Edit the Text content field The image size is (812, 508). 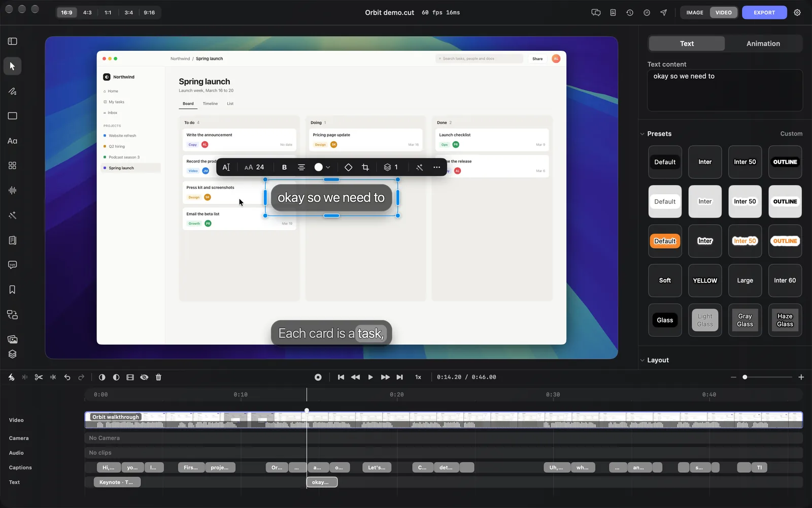pyautogui.click(x=725, y=90)
